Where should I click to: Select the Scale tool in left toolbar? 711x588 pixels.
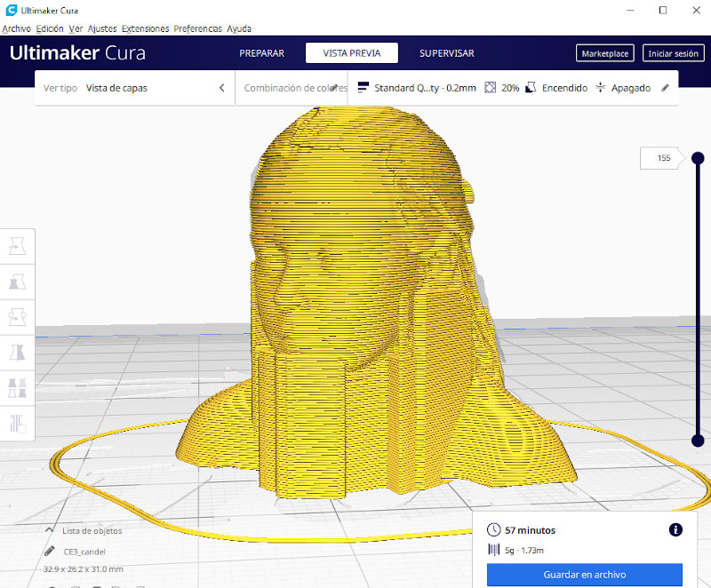coord(17,282)
